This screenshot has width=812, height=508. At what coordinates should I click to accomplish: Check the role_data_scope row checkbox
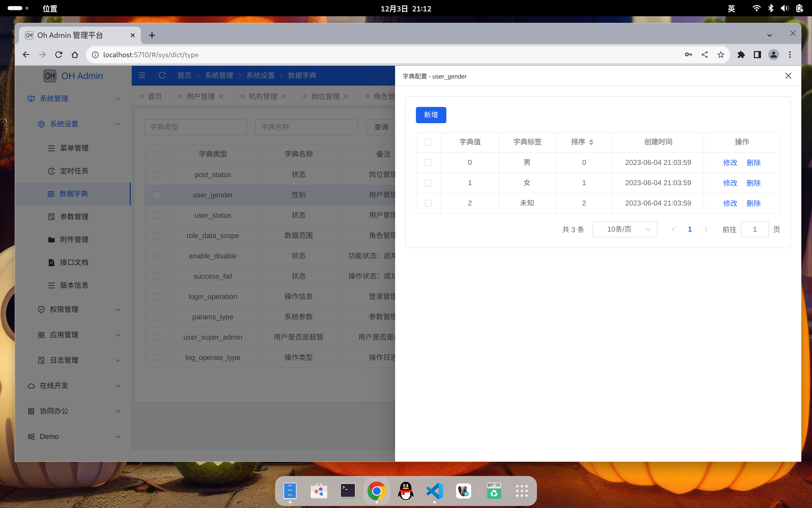(157, 235)
